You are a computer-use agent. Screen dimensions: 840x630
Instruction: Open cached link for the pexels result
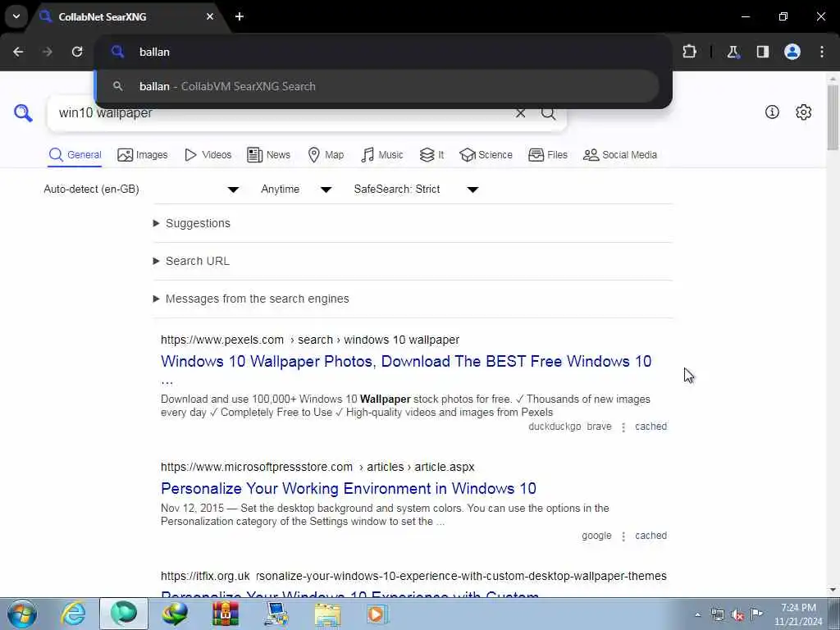tap(651, 427)
